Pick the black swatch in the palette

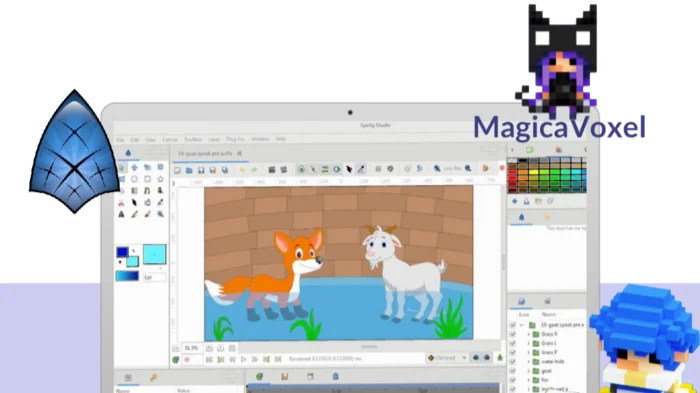[x=523, y=161]
